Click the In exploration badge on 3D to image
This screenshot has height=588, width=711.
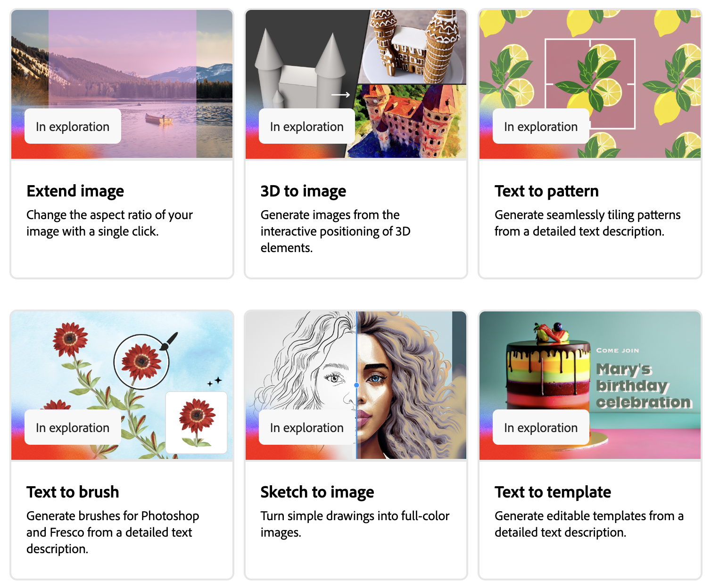307,126
